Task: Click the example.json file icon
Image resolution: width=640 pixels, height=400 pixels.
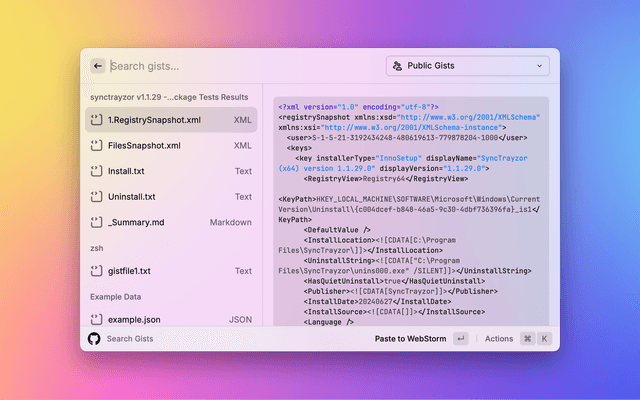Action: (97, 320)
